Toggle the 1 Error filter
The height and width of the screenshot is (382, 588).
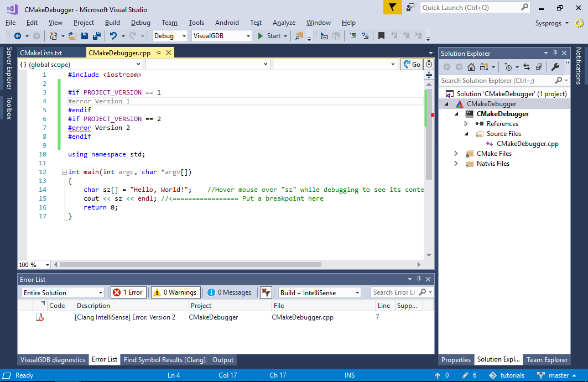coord(128,292)
